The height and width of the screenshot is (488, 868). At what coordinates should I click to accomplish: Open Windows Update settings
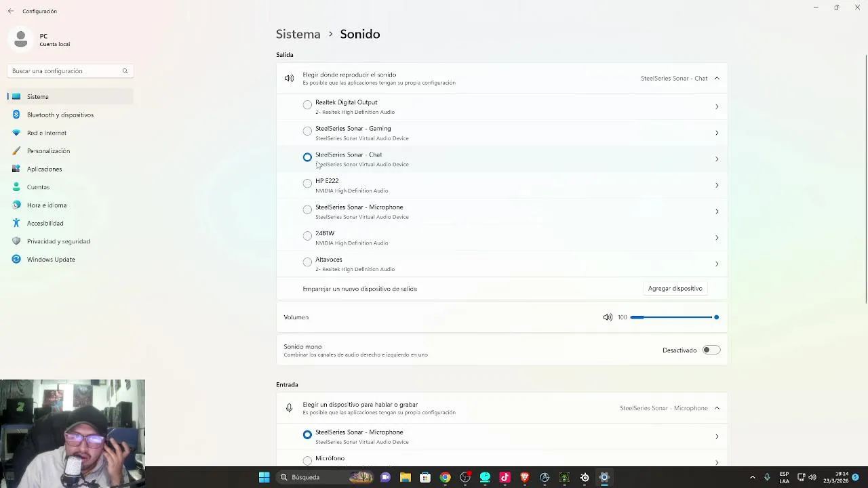click(x=71, y=259)
